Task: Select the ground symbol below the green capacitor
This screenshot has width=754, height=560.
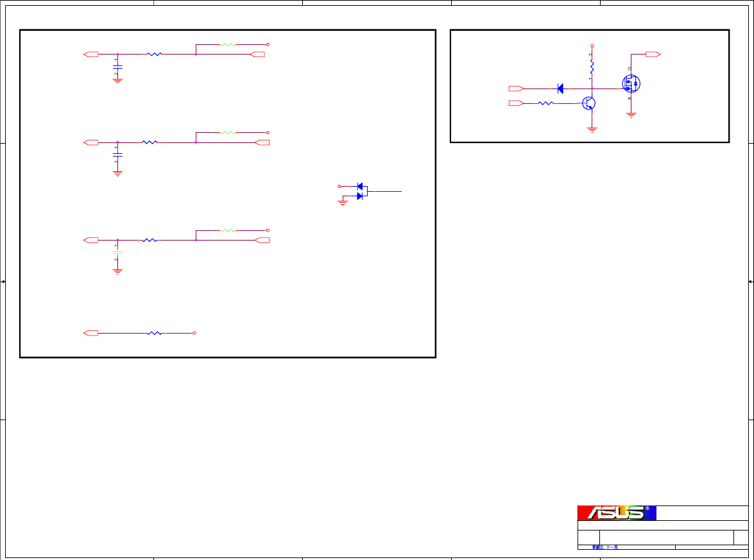Action: (x=117, y=271)
